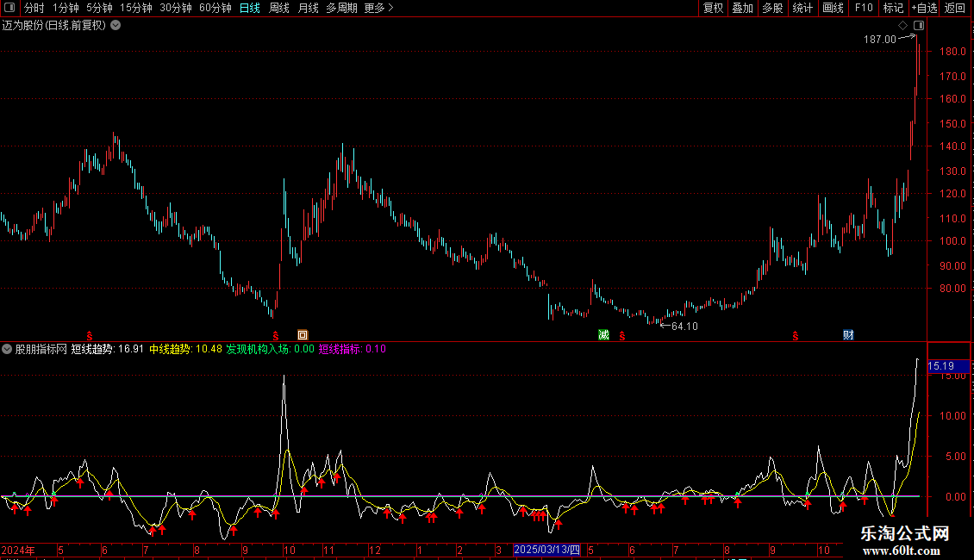
Task: Open the 多周期 multi-period view
Action: click(x=341, y=8)
